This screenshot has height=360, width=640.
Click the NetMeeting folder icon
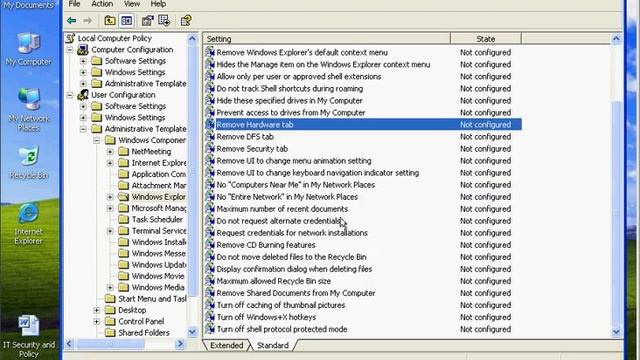pyautogui.click(x=123, y=151)
